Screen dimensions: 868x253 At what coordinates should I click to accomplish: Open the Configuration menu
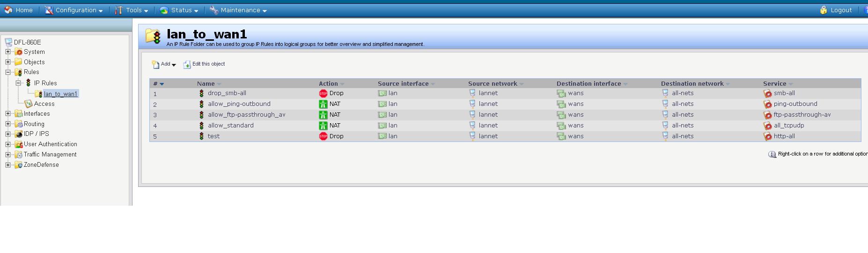pyautogui.click(x=74, y=10)
